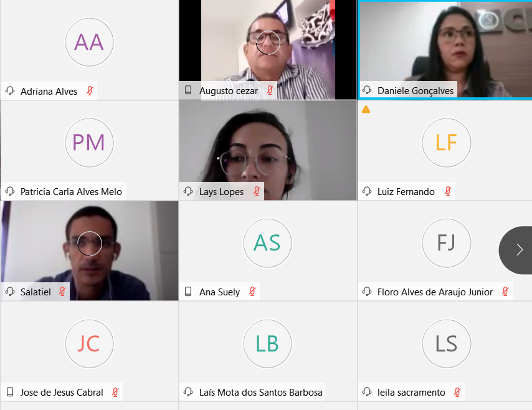Select the LF avatar circle

click(x=447, y=142)
